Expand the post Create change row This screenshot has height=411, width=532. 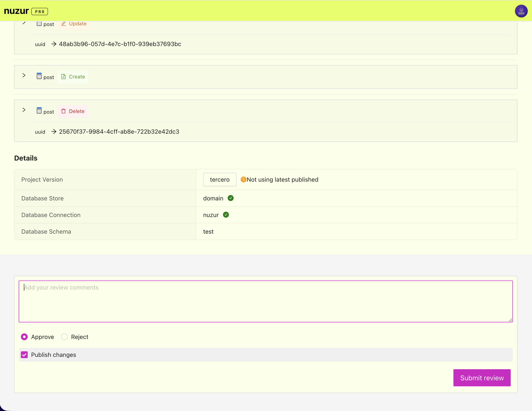point(24,75)
